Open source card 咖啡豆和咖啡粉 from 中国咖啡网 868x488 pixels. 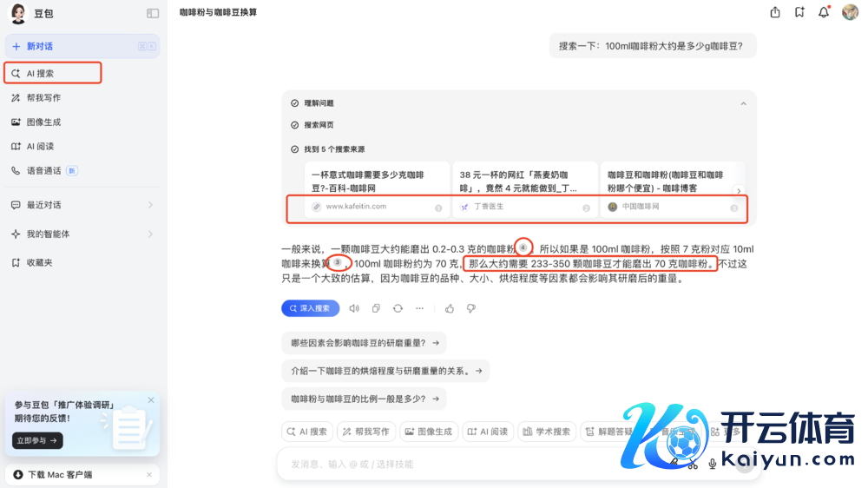click(672, 189)
